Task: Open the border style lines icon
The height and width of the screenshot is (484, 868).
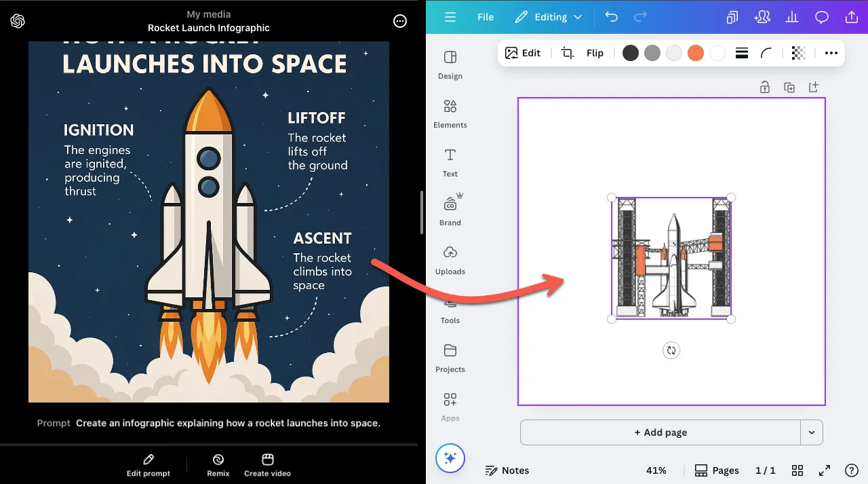Action: pos(742,53)
